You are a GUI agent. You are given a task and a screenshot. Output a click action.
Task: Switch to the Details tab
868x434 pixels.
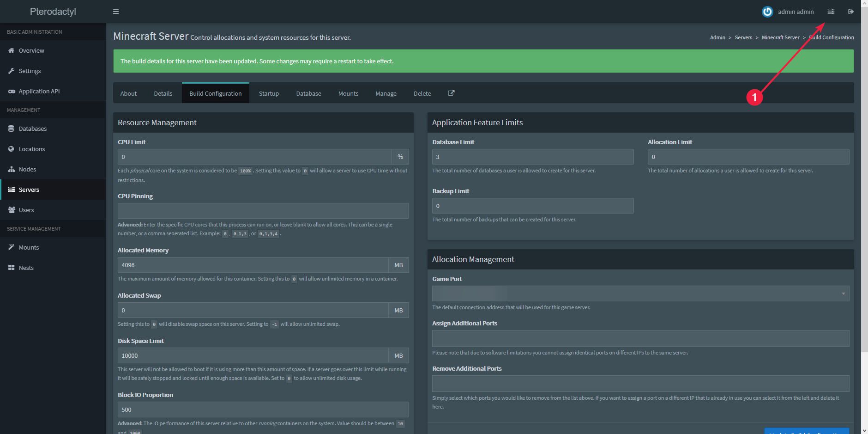point(163,93)
